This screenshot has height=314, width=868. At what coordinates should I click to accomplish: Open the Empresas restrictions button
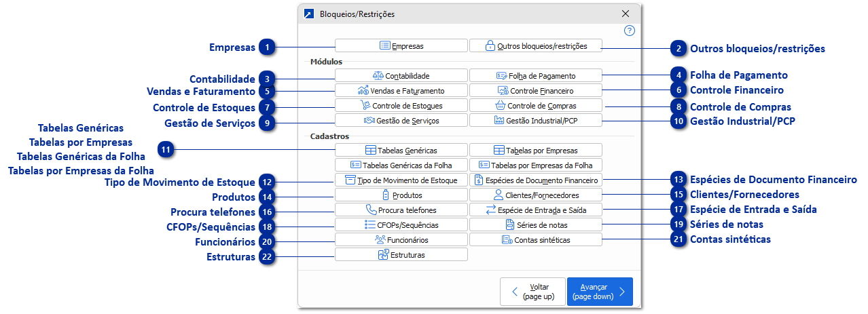401,46
